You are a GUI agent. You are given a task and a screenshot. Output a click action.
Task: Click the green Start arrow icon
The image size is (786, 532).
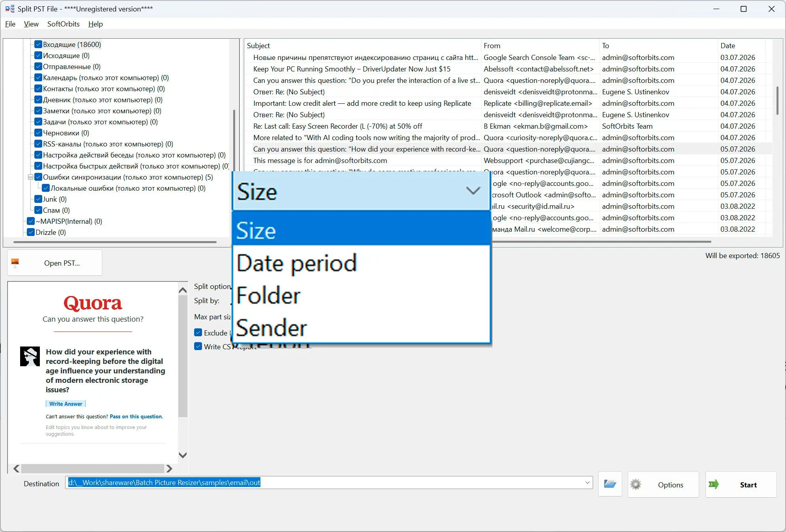713,484
